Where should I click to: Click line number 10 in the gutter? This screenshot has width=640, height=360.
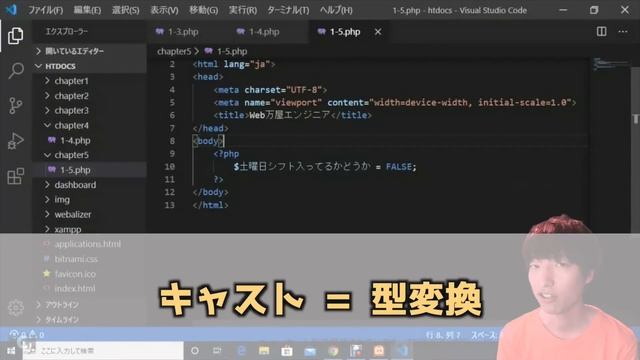click(170, 167)
